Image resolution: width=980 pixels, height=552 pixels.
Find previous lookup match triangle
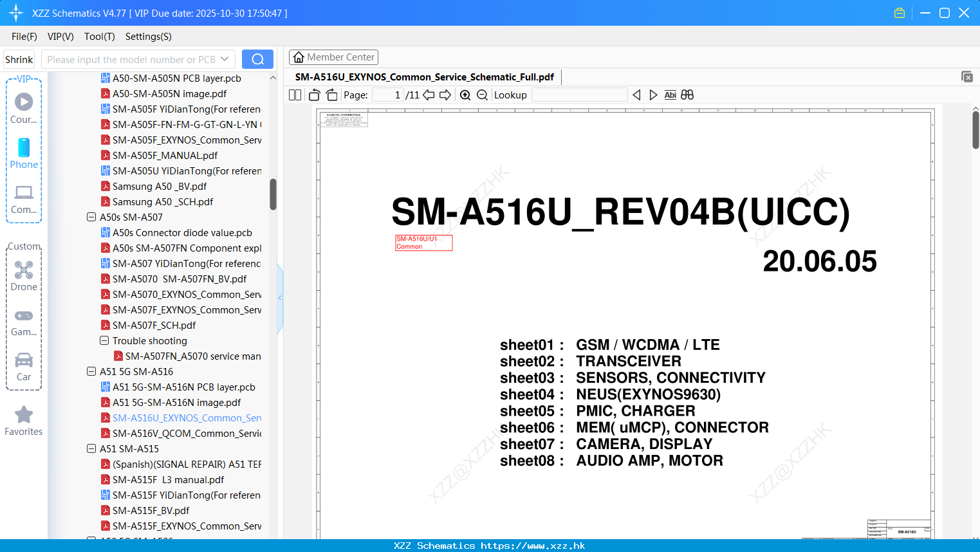coord(636,95)
